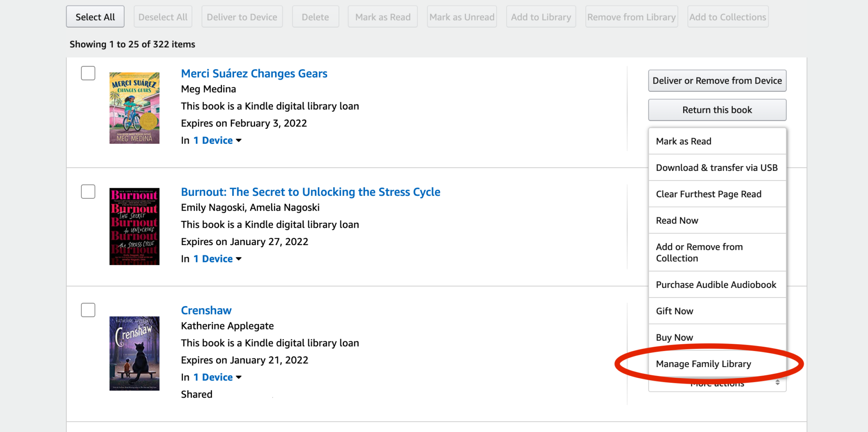Click the Meg Medina author text
868x432 pixels.
pos(209,89)
